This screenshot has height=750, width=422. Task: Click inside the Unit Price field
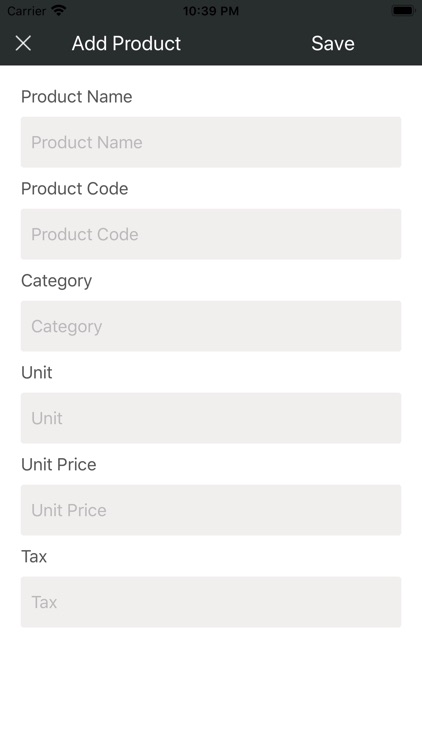(x=211, y=510)
